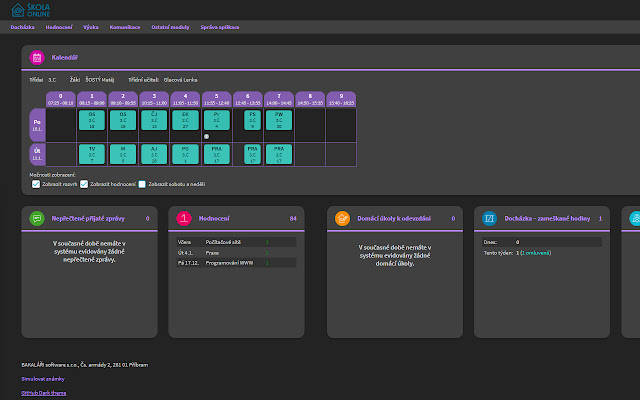Click the Hodnocení count 84
The image size is (640, 400).
[x=293, y=218]
